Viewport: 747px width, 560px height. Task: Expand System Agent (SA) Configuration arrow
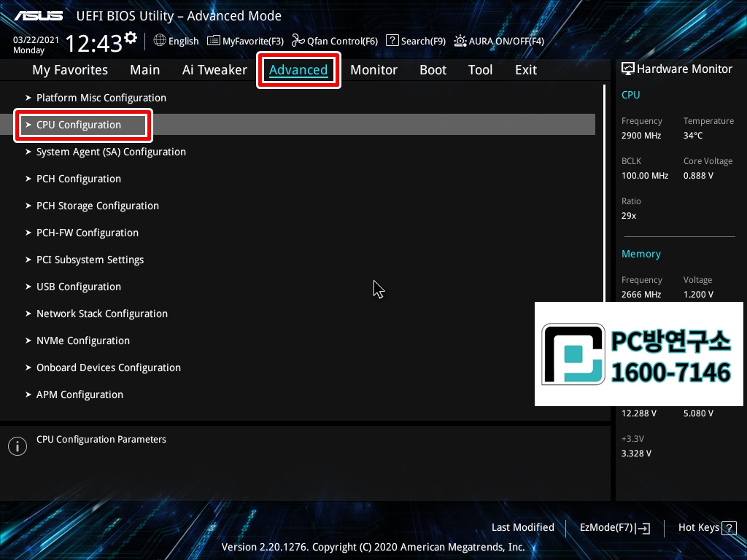tap(28, 152)
